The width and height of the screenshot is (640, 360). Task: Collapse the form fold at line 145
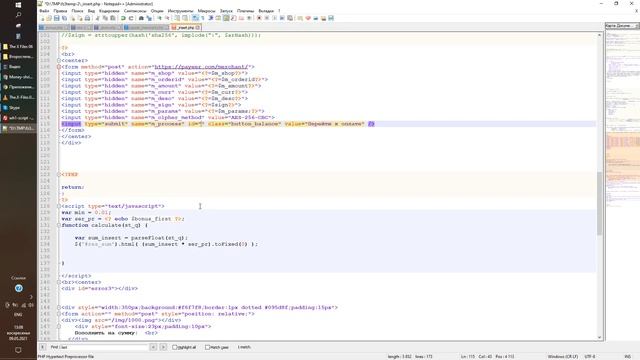point(59,314)
